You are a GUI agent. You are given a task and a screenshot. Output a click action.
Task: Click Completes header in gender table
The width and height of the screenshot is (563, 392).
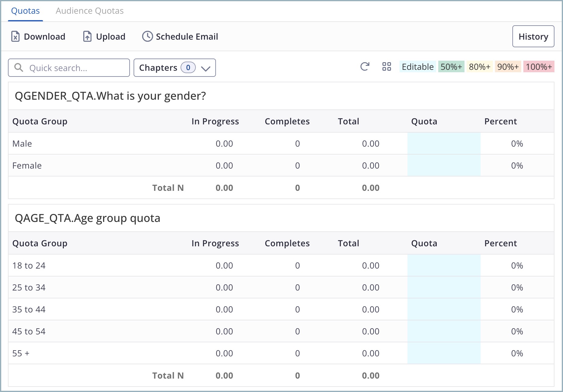[x=287, y=121]
